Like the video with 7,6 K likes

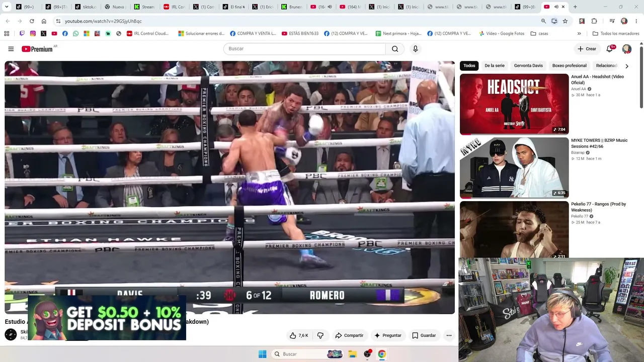[299, 335]
